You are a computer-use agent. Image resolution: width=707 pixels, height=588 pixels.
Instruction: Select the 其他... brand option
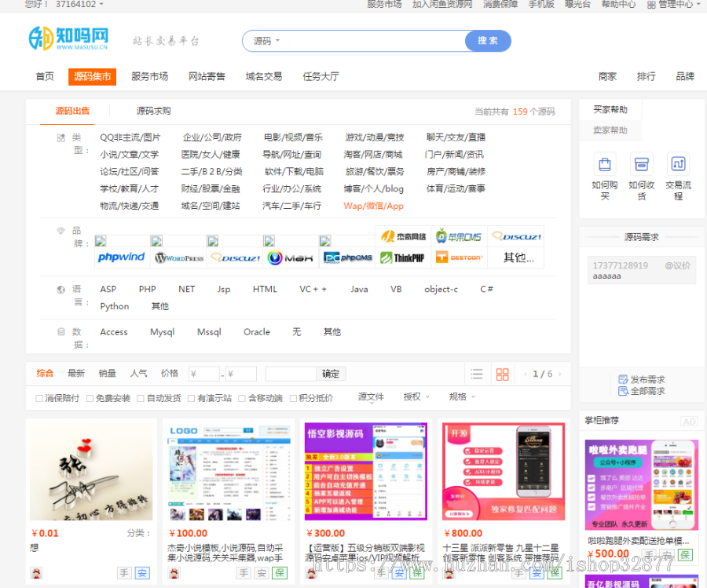[518, 257]
